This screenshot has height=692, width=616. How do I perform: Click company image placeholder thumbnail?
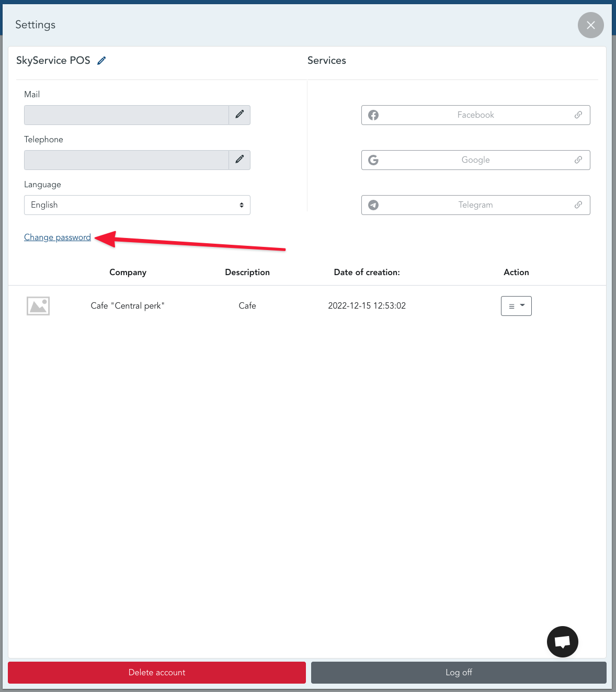[38, 306]
